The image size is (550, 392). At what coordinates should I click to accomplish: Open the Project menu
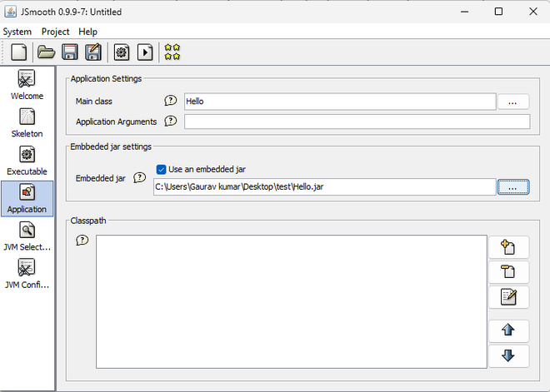click(x=56, y=32)
